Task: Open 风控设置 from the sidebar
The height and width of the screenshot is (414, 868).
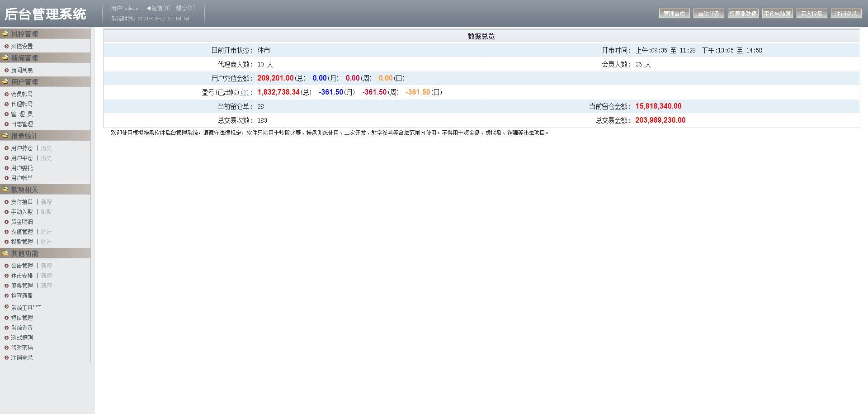Action: 22,46
